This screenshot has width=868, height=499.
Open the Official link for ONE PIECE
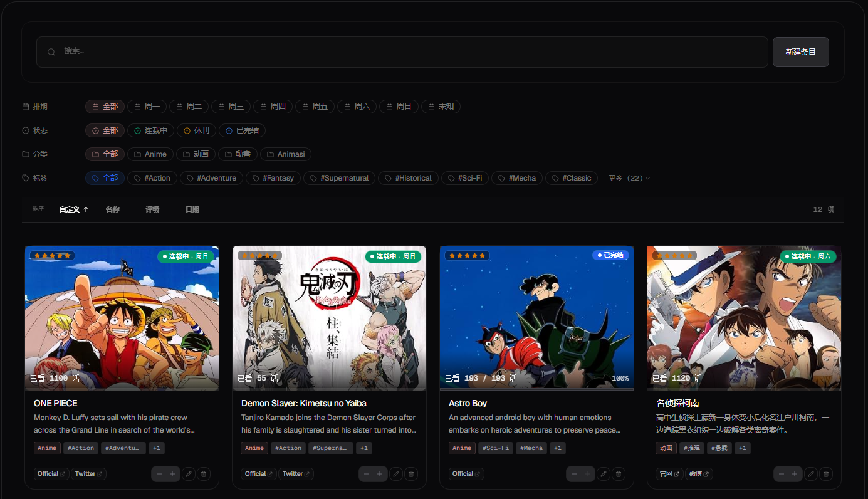[x=51, y=474]
